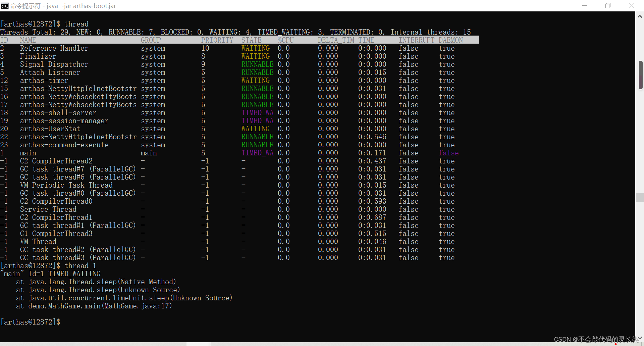Click the time value 0:0.593

coord(372,201)
